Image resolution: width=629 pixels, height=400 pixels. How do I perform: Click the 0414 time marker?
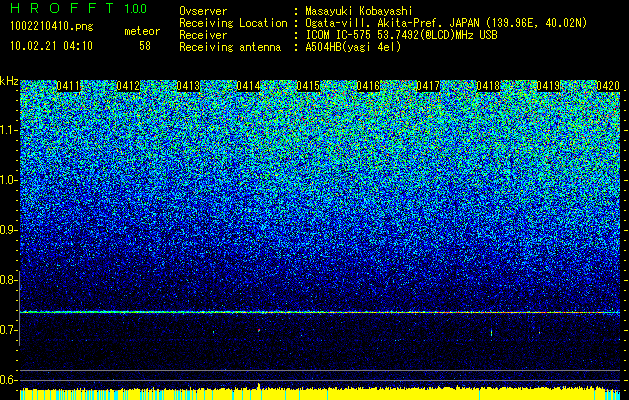tap(248, 86)
